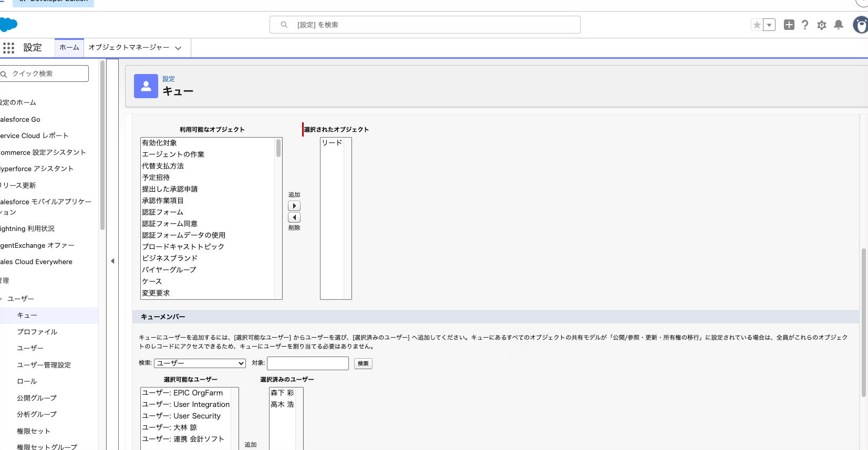Viewport: 868px width, 450px height.
Task: Collapse the sidebar with the left arrow handle
Action: point(112,261)
